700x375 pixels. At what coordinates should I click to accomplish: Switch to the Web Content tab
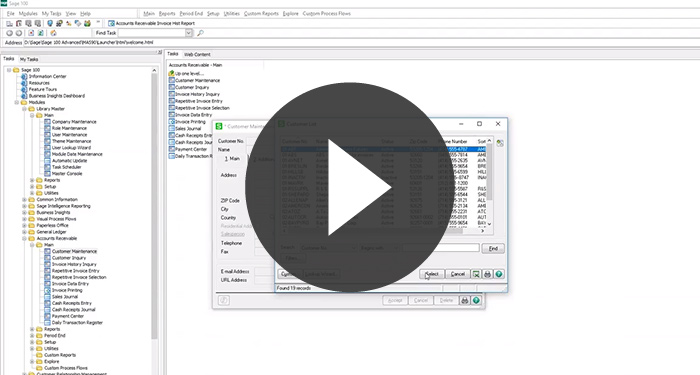(197, 54)
